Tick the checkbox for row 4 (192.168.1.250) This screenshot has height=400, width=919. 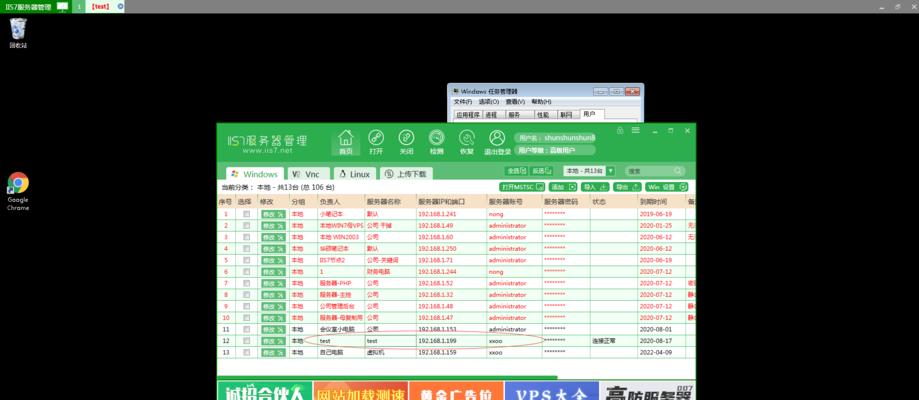[x=247, y=249]
